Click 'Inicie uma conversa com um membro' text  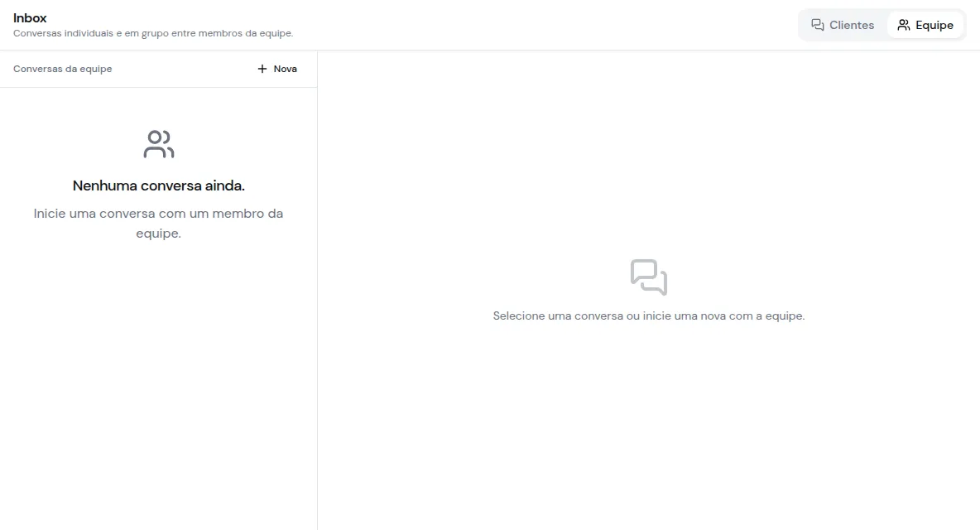[x=159, y=223]
